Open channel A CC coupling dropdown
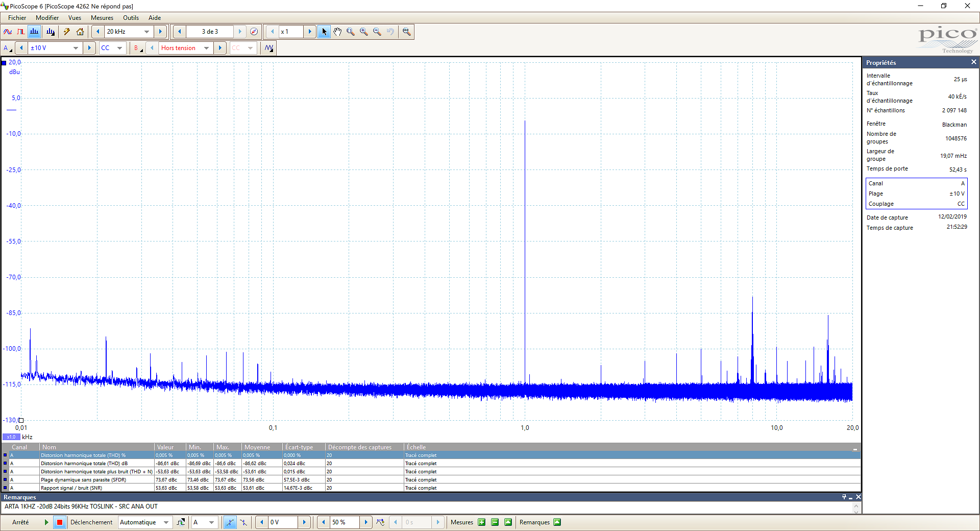The height and width of the screenshot is (531, 980). tap(119, 48)
